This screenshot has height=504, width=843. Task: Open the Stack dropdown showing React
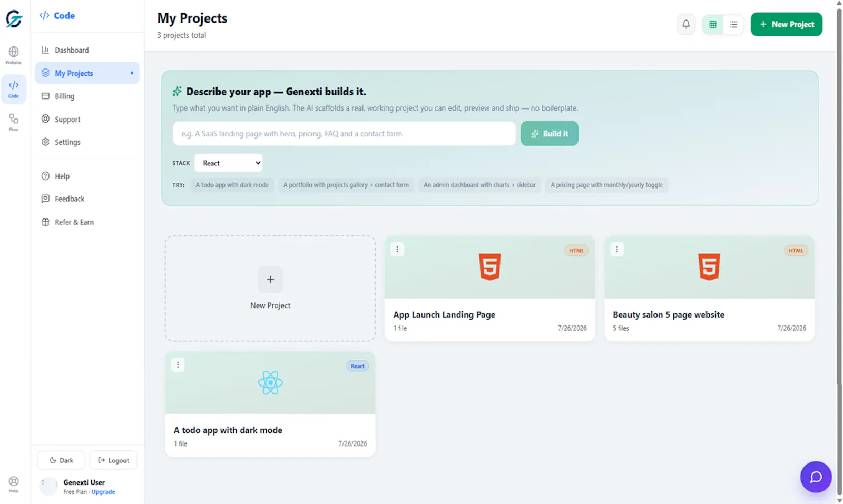click(x=229, y=163)
